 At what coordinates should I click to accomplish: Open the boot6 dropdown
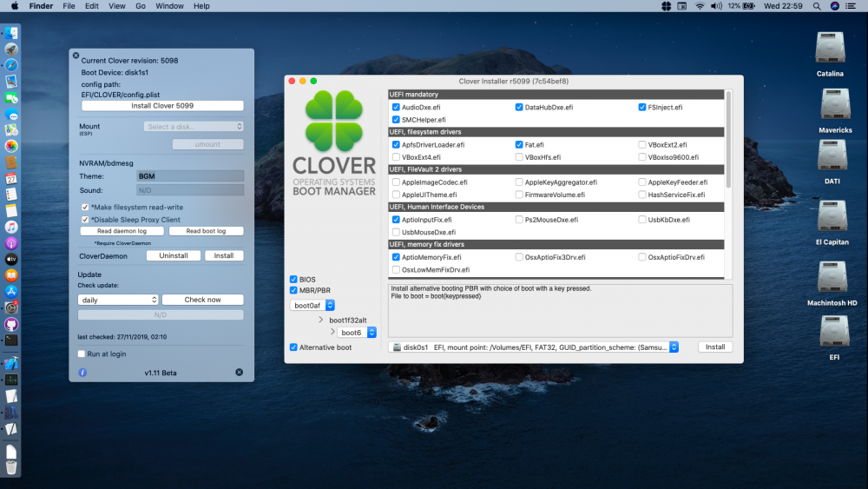357,333
